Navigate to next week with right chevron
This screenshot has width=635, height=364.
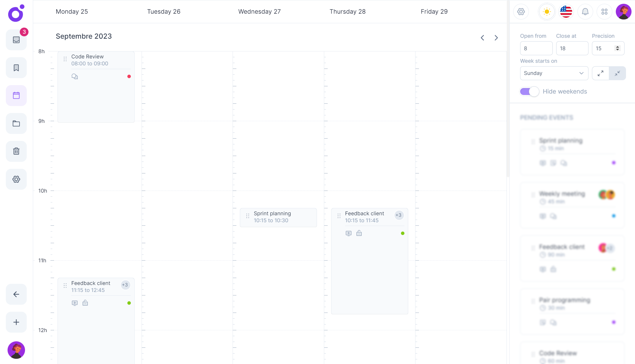click(x=496, y=37)
